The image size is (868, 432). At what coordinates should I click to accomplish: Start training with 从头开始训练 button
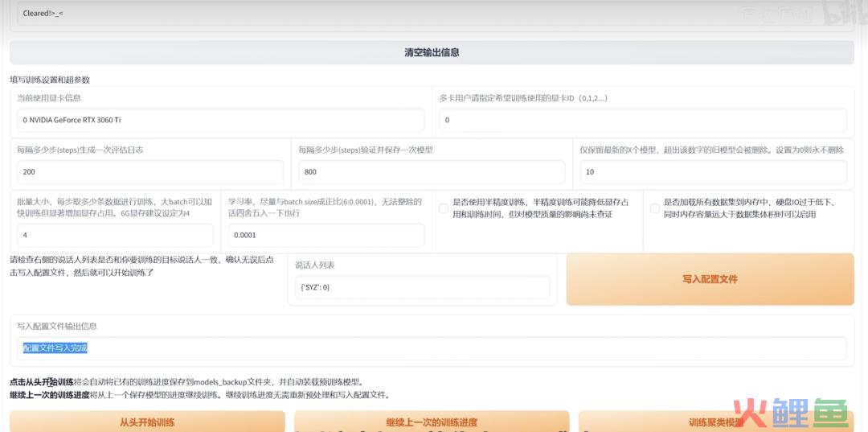pos(147,422)
